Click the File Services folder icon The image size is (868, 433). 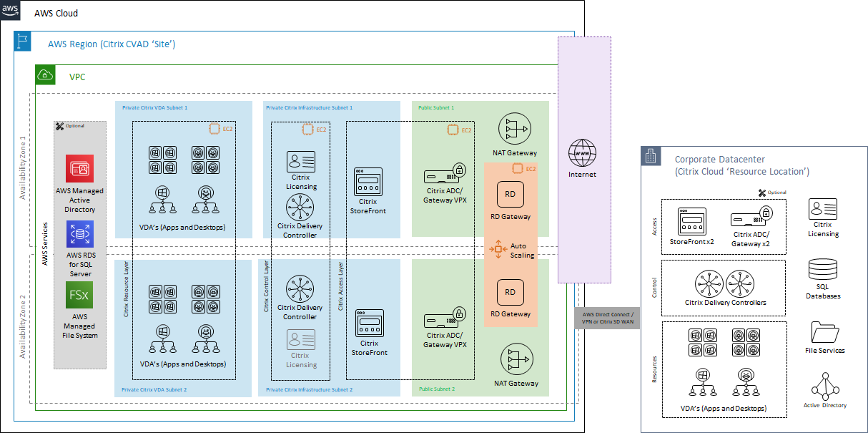[x=824, y=332]
